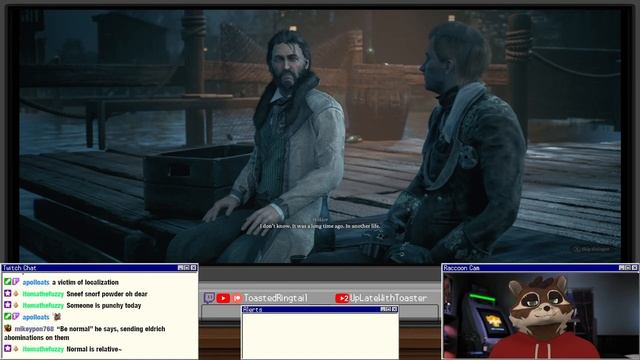Image resolution: width=640 pixels, height=360 pixels.
Task: Minimize the Alerts window
Action: (x=382, y=309)
